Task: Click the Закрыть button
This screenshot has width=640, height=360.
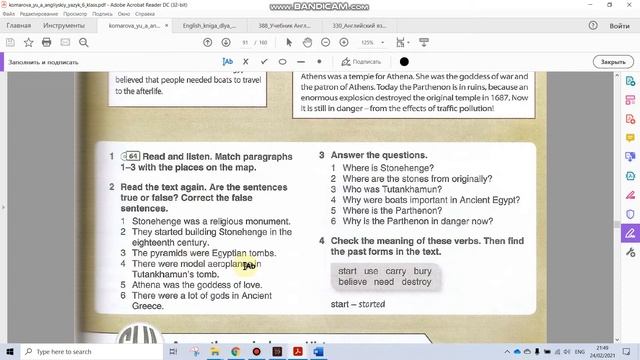Action: [613, 62]
